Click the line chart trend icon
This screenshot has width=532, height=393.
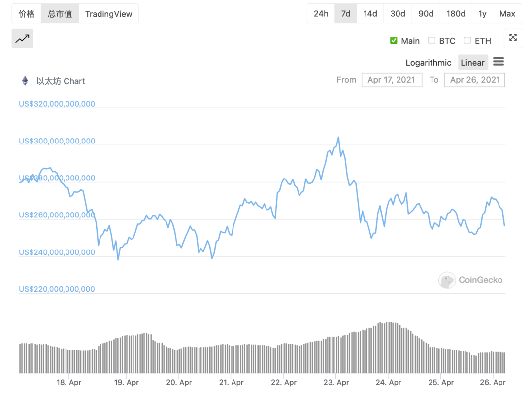(x=23, y=38)
